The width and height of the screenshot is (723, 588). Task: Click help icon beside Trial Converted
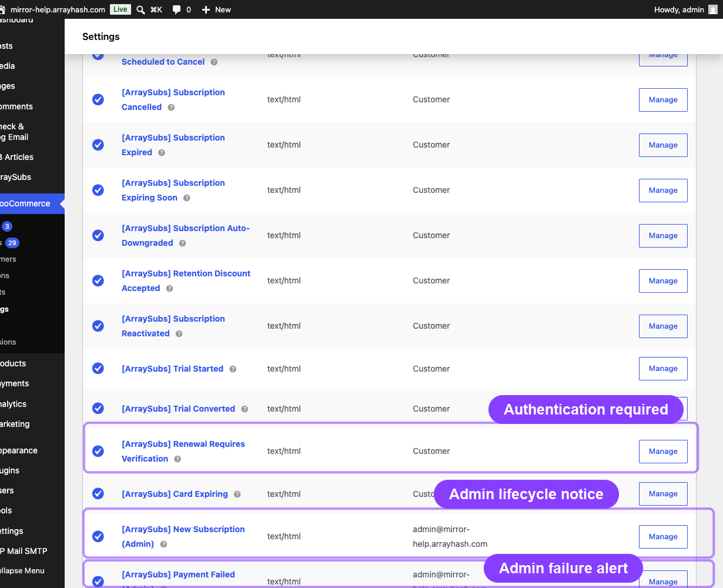tap(245, 409)
